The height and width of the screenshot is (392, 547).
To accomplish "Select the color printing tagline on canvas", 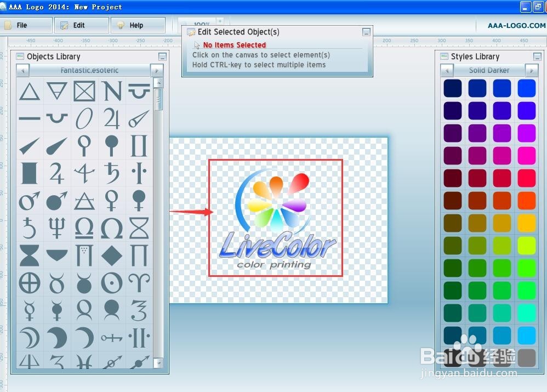I will point(274,265).
